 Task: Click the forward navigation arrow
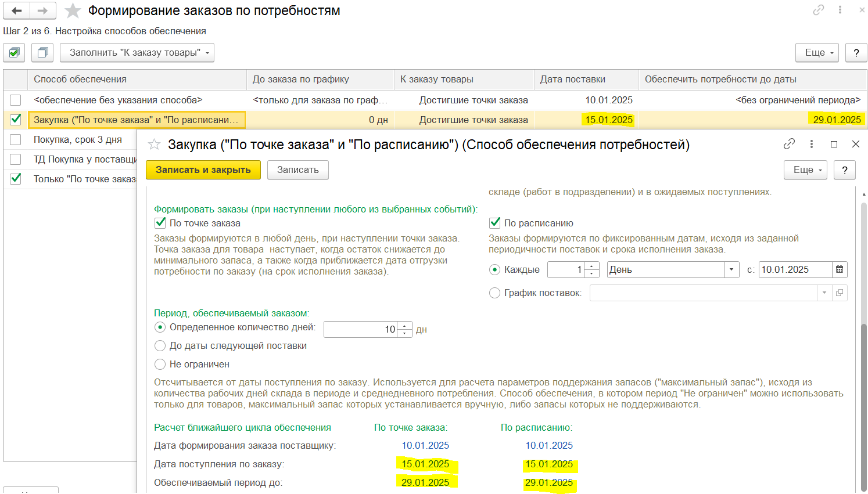(42, 11)
